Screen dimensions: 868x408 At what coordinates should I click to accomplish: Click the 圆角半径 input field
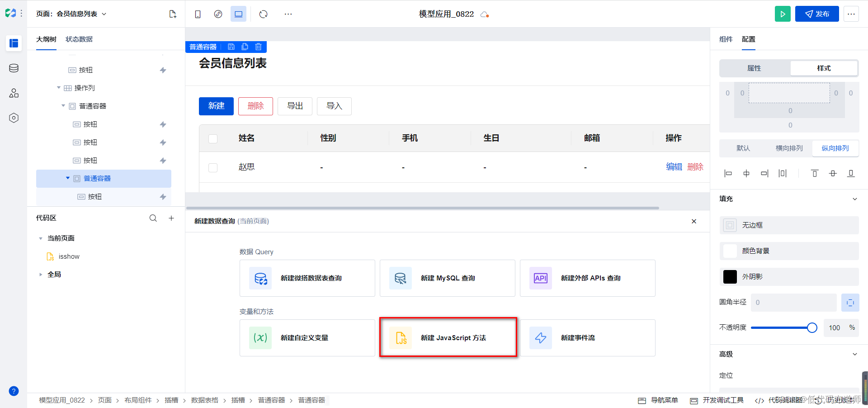click(x=793, y=303)
